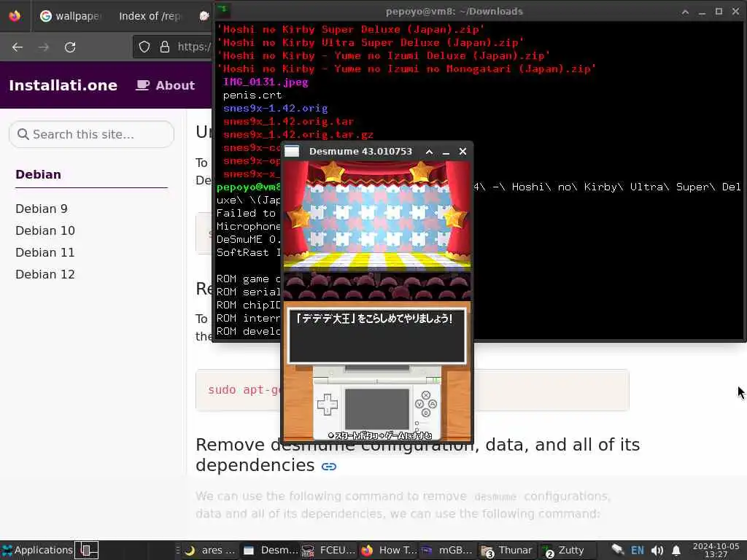Select 'IMG_0131.jpeg' in the terminal listing
The height and width of the screenshot is (560, 747).
tap(266, 82)
